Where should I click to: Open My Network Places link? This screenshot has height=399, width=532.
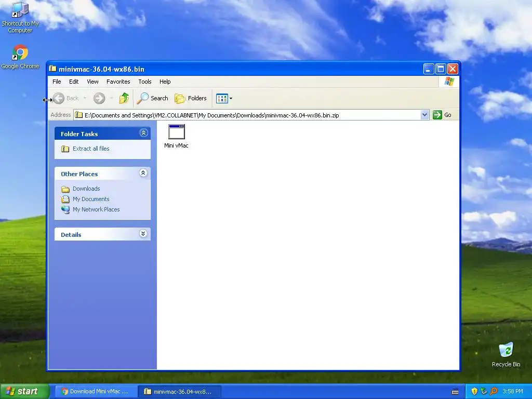pyautogui.click(x=96, y=209)
